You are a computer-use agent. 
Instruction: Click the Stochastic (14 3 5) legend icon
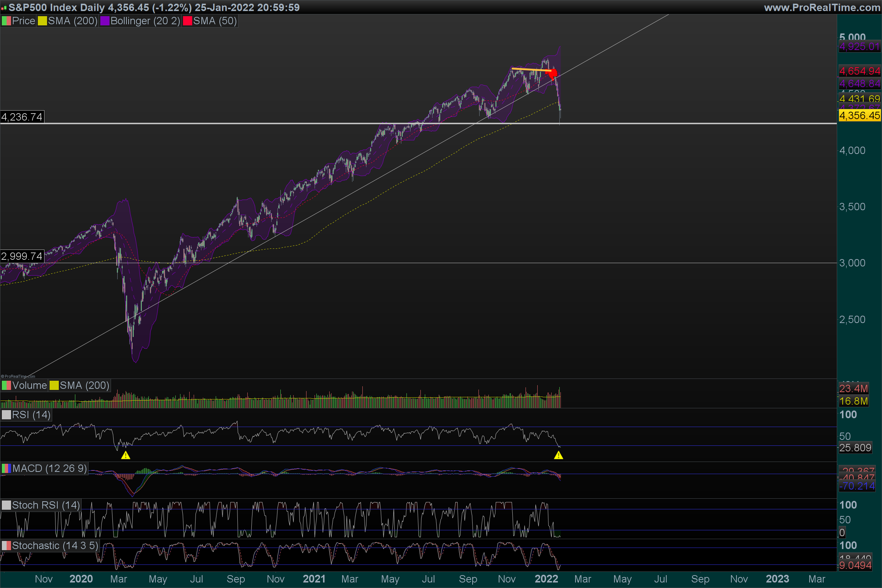click(x=6, y=546)
